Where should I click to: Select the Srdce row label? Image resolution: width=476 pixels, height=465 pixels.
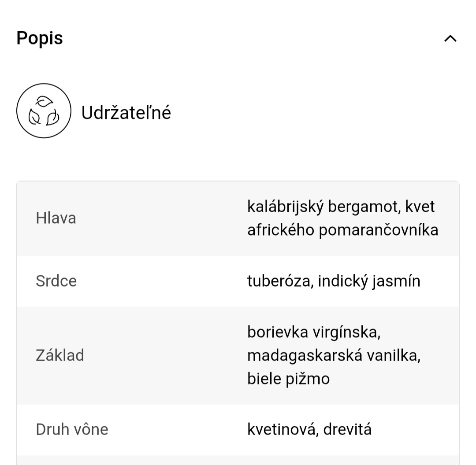click(56, 281)
